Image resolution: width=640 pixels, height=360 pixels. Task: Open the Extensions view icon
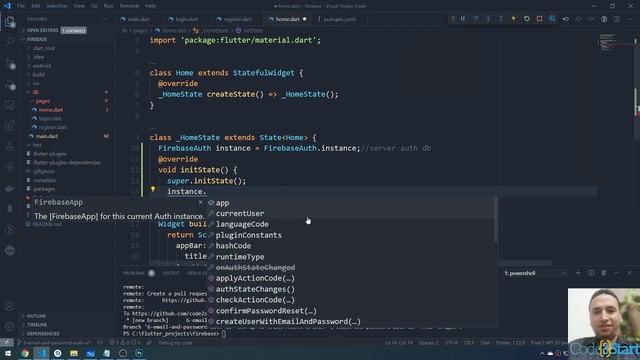pyautogui.click(x=10, y=126)
